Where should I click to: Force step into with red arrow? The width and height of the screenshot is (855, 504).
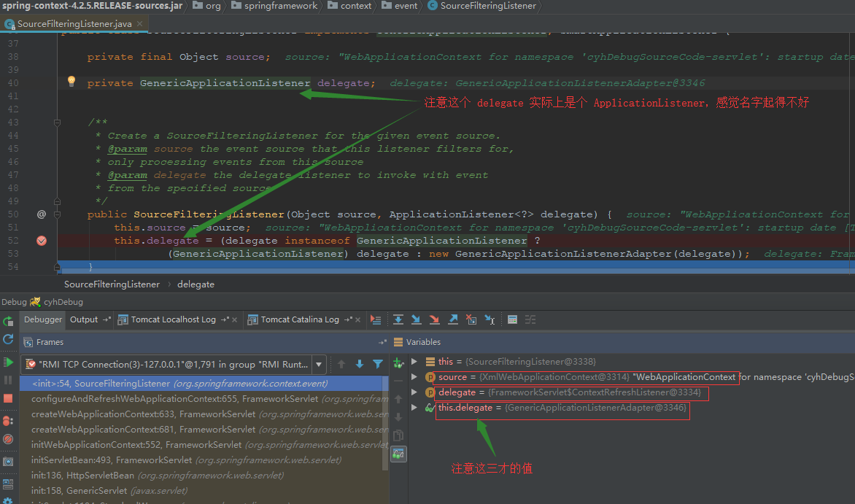coord(435,319)
